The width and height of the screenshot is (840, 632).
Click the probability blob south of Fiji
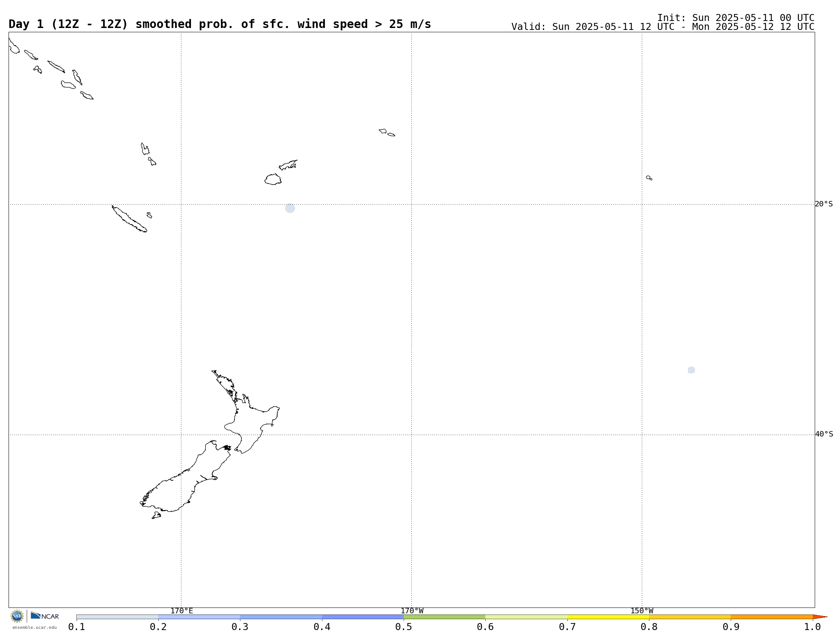coord(290,208)
